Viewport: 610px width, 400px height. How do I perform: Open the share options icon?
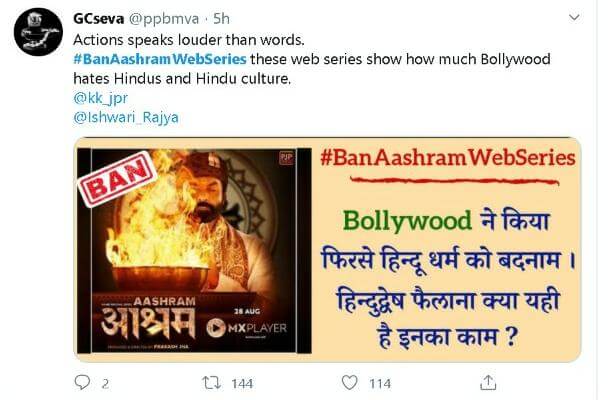coord(488,382)
